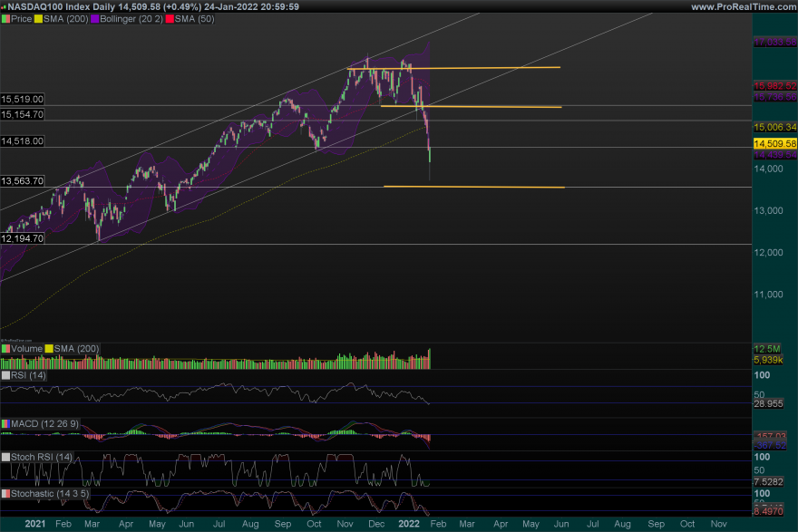The width and height of the screenshot is (798, 532).
Task: Click the 11,000 price axis label
Action: click(768, 294)
